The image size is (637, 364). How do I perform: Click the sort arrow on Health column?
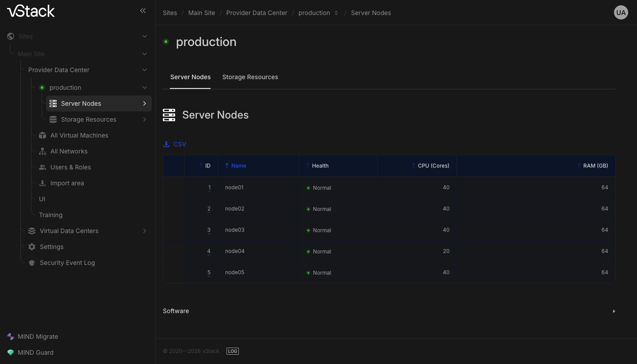[308, 166]
